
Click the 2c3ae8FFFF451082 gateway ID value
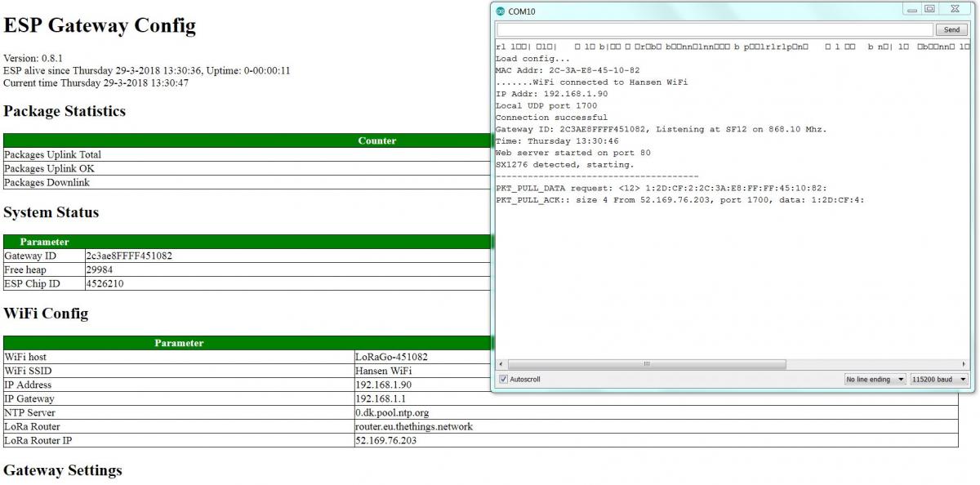tap(130, 256)
